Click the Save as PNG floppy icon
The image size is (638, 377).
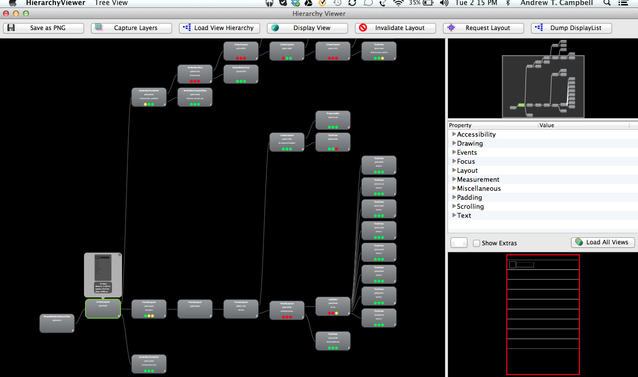(x=11, y=28)
